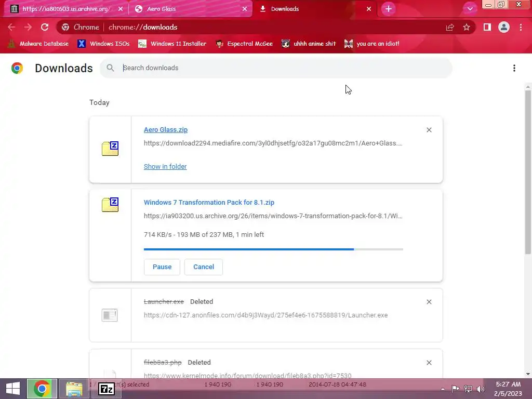532x399 pixels.
Task: Click the Chrome taskbar icon
Action: [x=42, y=389]
